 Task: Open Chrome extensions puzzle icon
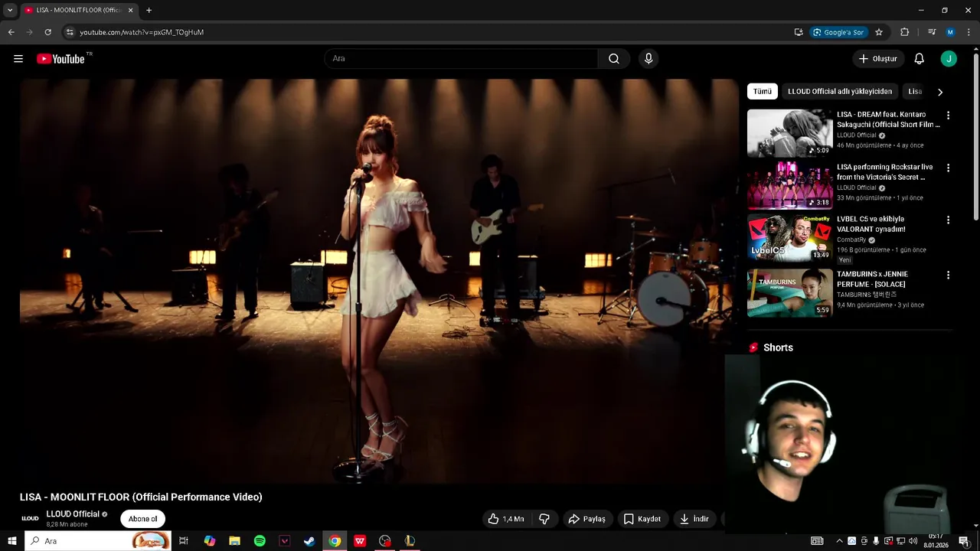(x=904, y=32)
